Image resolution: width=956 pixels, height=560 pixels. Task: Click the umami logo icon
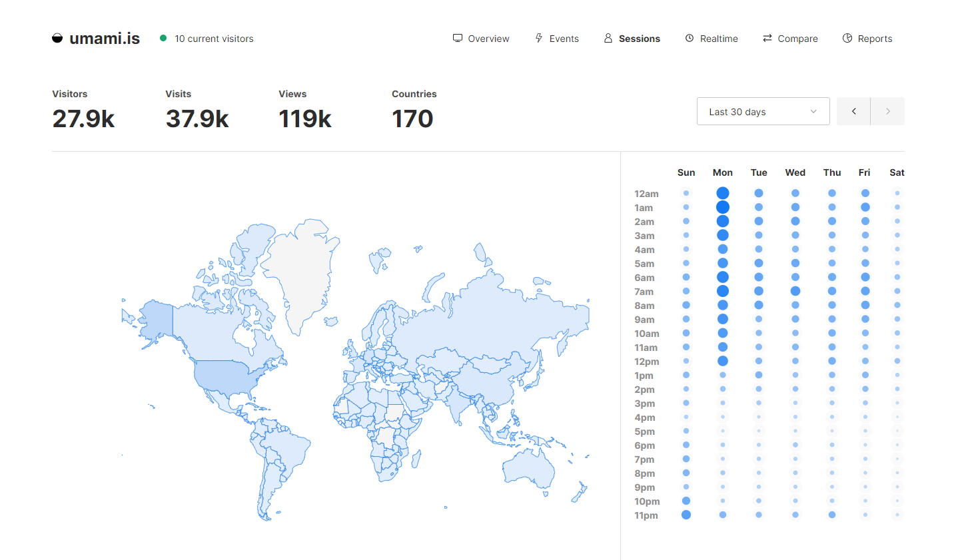click(x=57, y=39)
